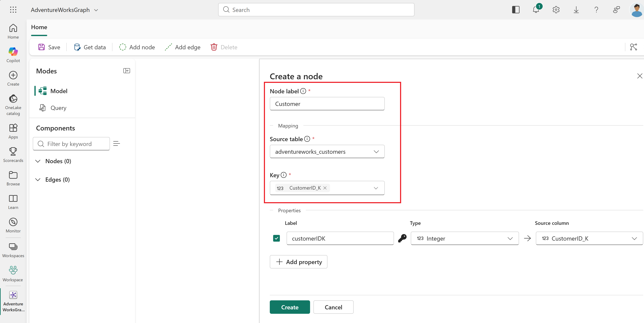
Task: Toggle the layout panel icon in header
Action: tap(515, 10)
